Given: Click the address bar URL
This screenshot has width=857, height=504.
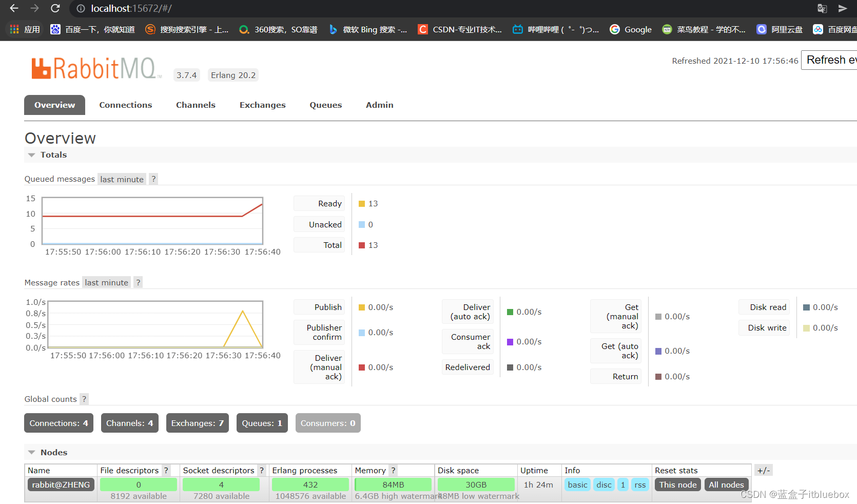Looking at the screenshot, I should (x=131, y=9).
